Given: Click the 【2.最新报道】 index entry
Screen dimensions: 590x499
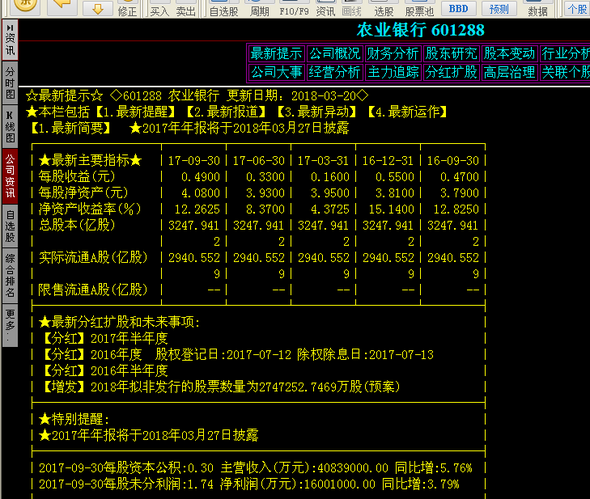Looking at the screenshot, I should [x=225, y=112].
